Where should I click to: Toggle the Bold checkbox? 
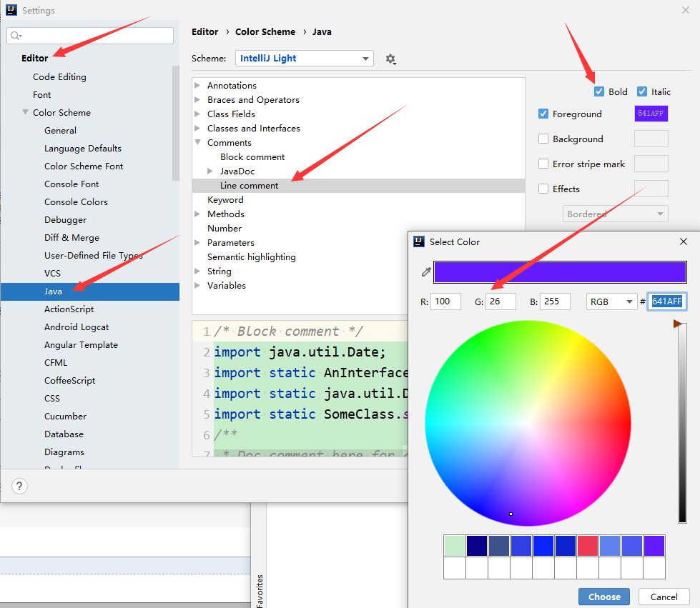[x=599, y=91]
